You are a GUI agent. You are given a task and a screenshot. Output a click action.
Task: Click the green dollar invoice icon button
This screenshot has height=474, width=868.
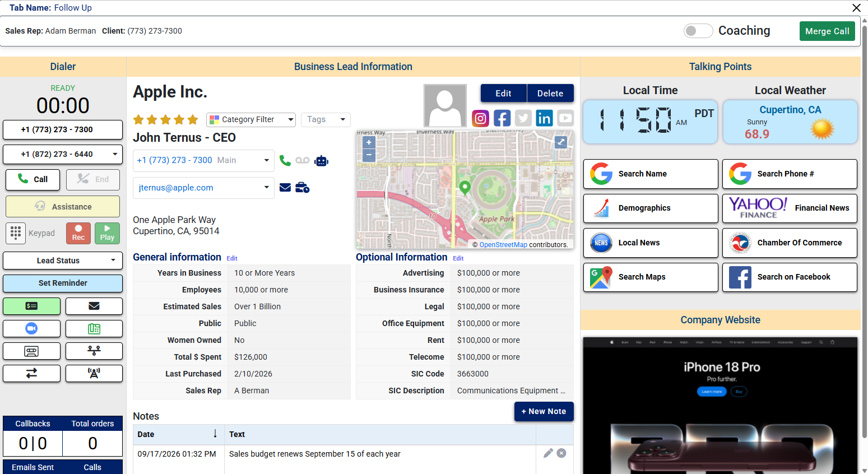31,306
